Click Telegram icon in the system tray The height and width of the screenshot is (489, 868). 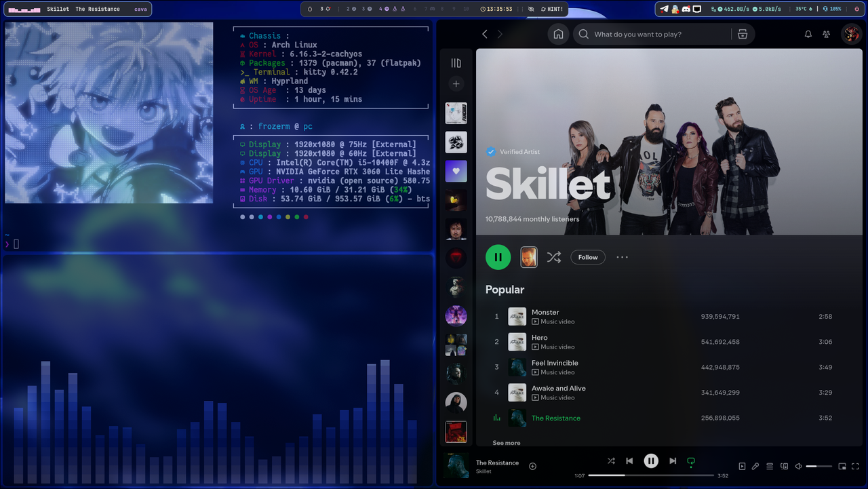(x=665, y=9)
